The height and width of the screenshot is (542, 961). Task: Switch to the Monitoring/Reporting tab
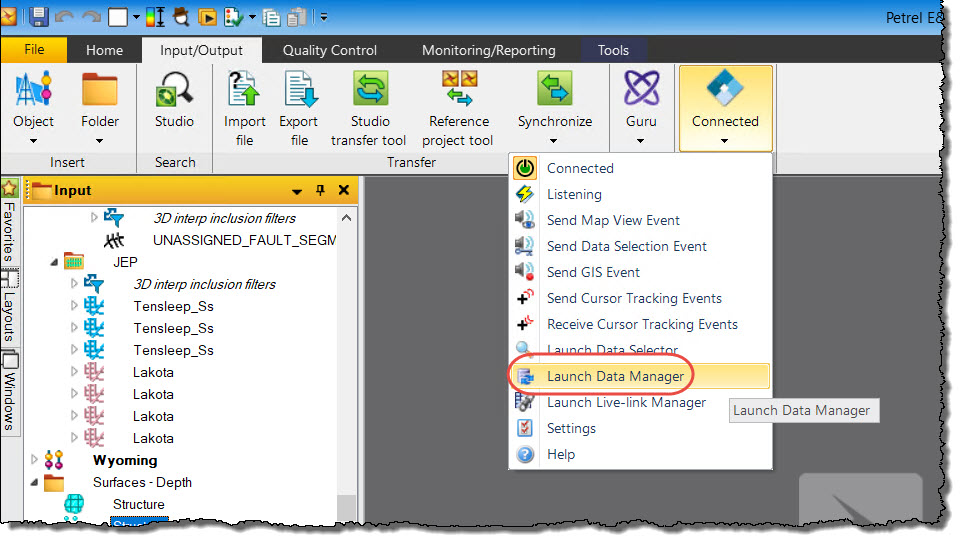point(488,50)
